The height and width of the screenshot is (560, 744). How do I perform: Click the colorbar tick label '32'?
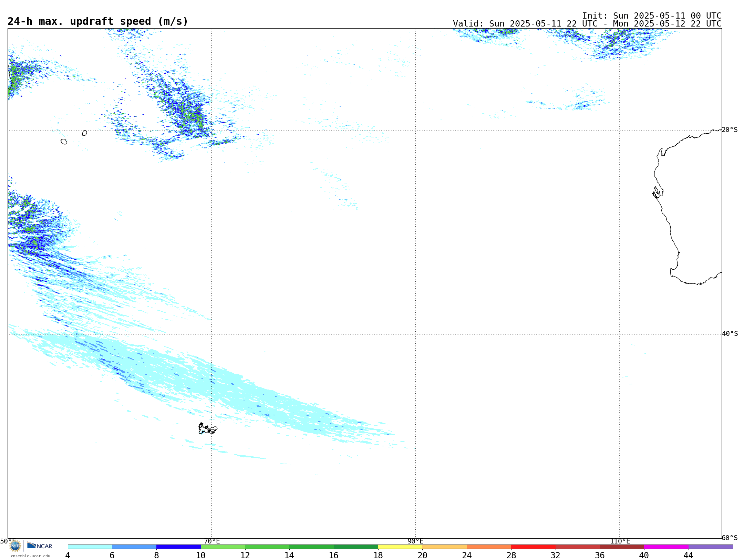[556, 556]
